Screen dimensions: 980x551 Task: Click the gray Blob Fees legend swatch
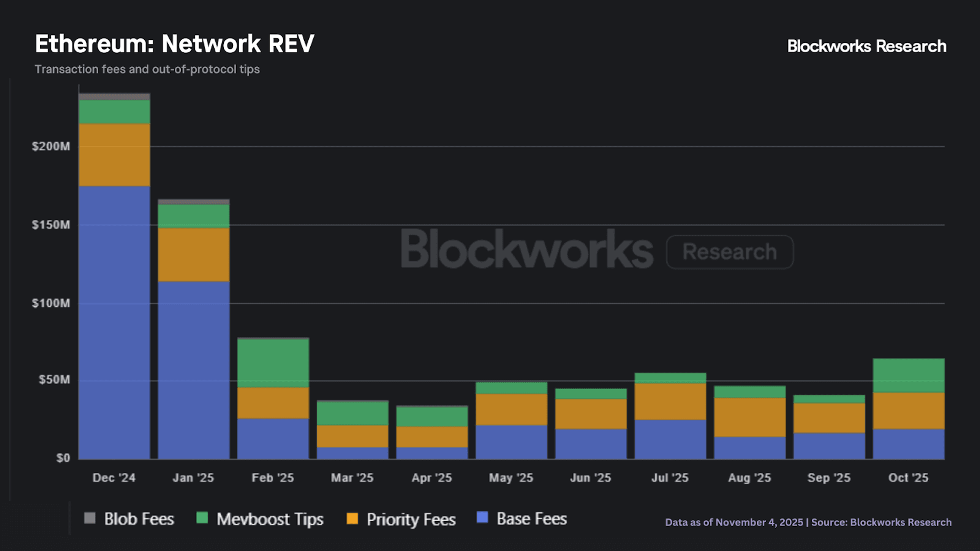90,518
